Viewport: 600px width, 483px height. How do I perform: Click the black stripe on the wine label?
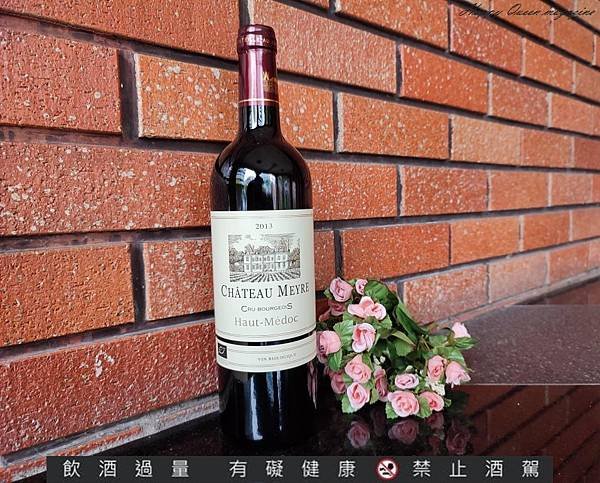click(266, 342)
